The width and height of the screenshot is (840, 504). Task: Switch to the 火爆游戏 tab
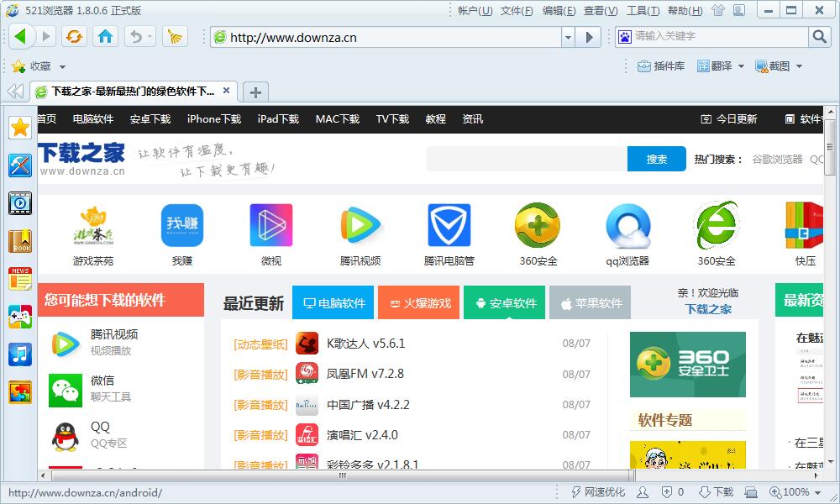coord(419,302)
